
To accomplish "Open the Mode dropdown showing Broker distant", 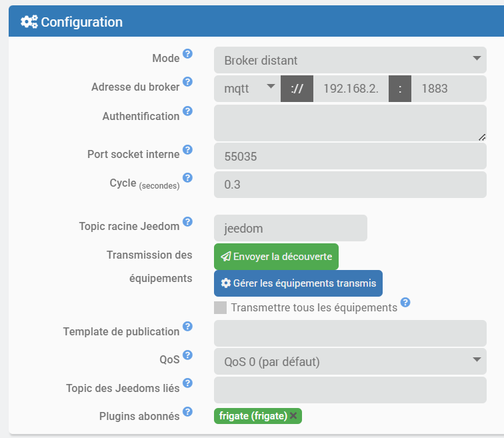I will coord(350,60).
